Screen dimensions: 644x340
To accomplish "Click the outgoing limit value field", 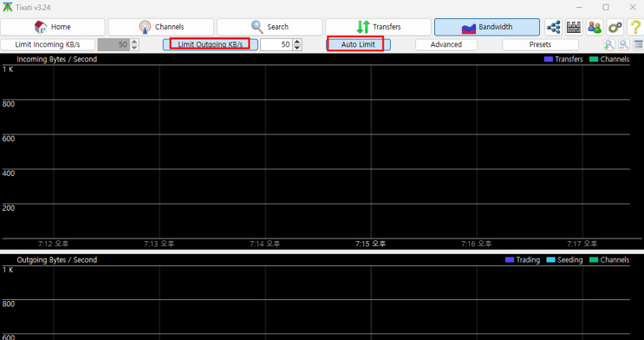I will (x=276, y=44).
